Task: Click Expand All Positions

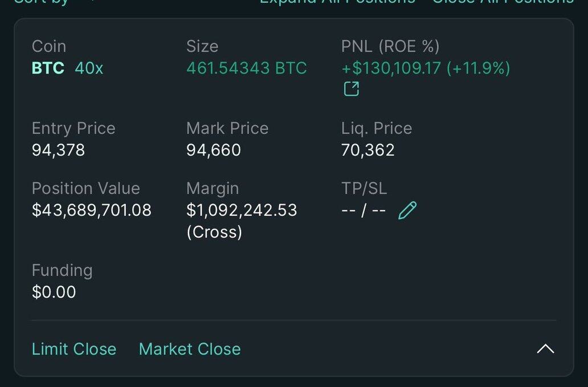Action: 337,2
